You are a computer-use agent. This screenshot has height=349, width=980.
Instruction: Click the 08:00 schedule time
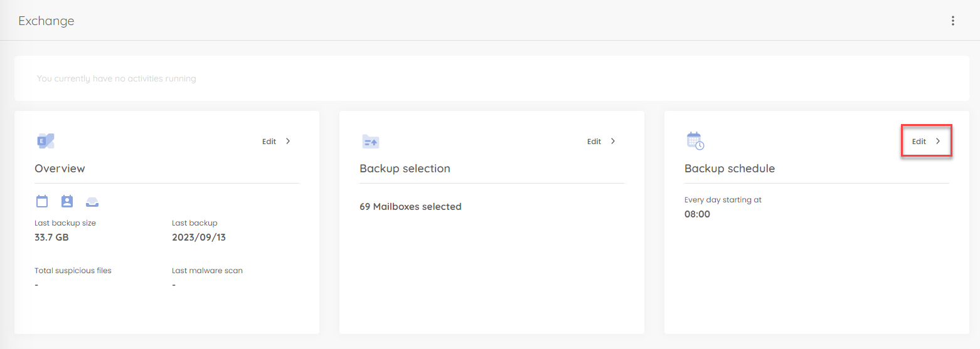point(697,214)
